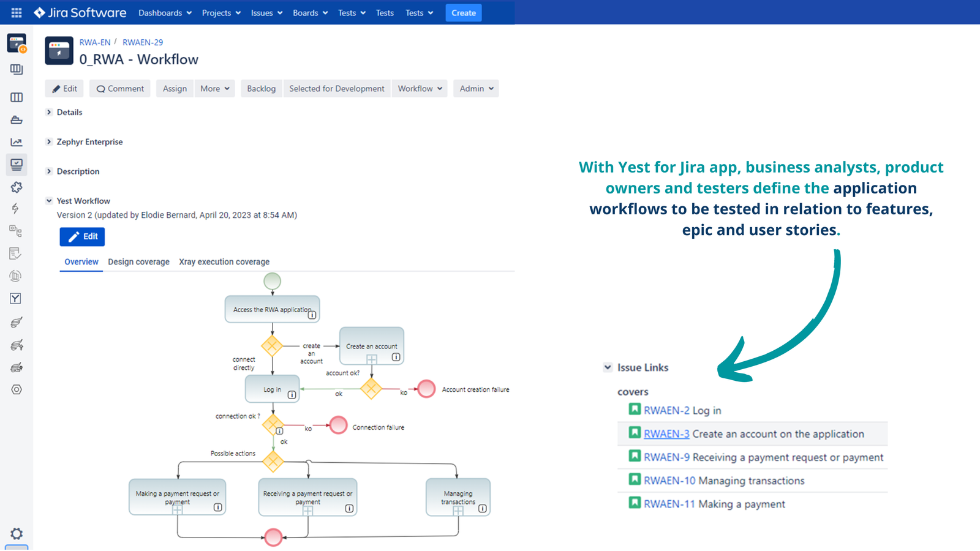The height and width of the screenshot is (551, 980).
Task: Select the green start event circle
Action: tap(272, 281)
